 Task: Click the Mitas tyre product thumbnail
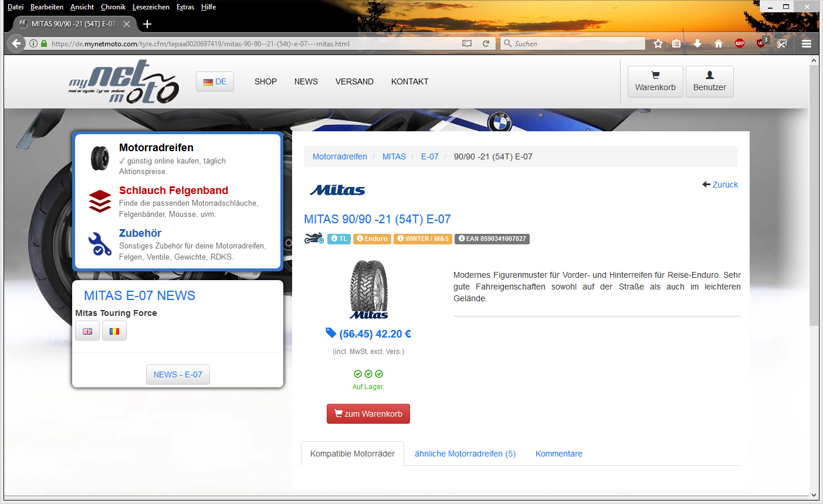tap(369, 290)
